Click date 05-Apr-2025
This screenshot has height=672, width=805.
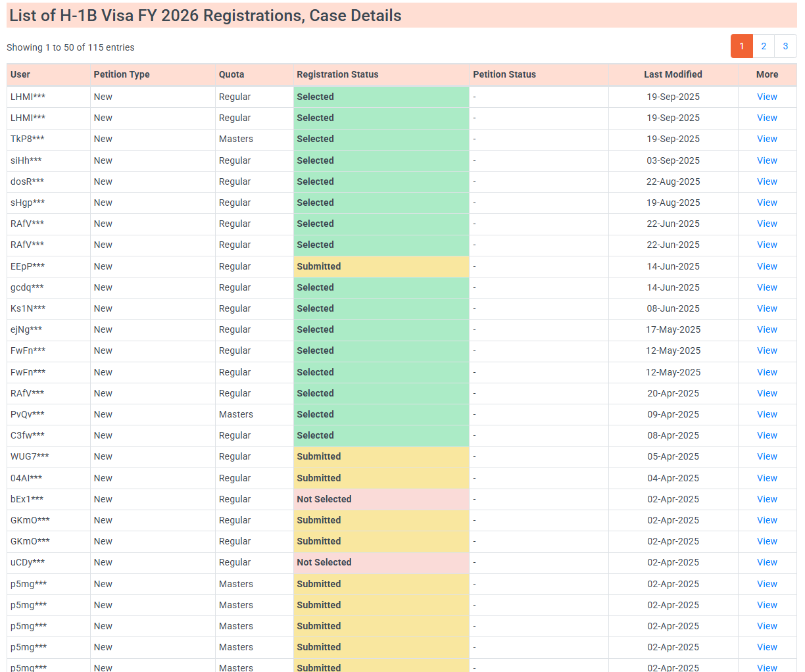tap(673, 456)
